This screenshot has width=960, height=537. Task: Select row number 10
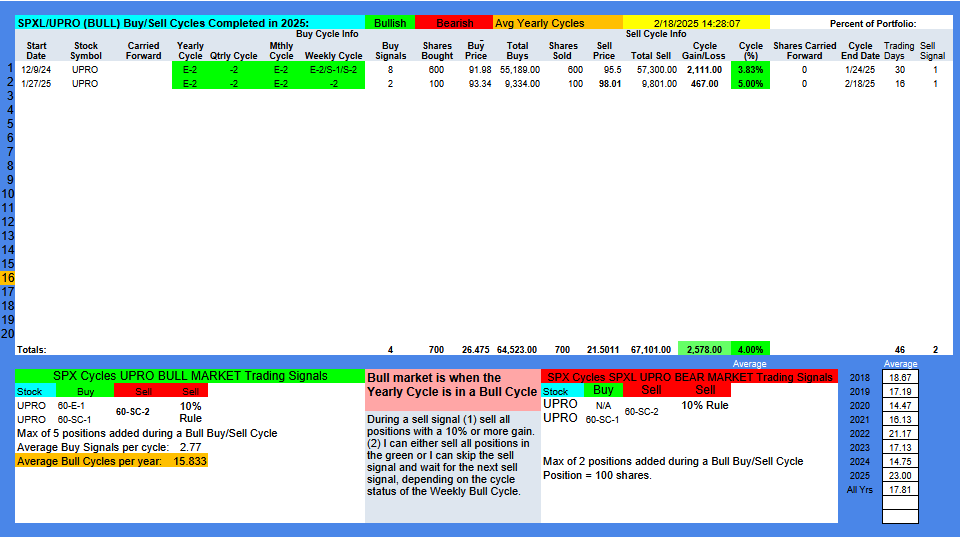point(7,194)
